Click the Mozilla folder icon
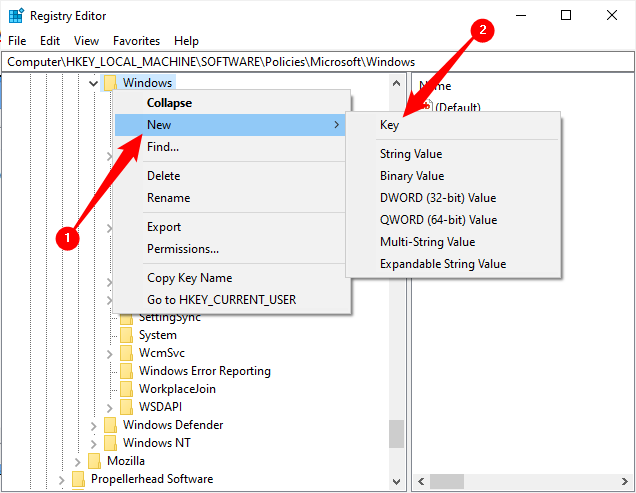Screen dimensions: 636x493 95,461
